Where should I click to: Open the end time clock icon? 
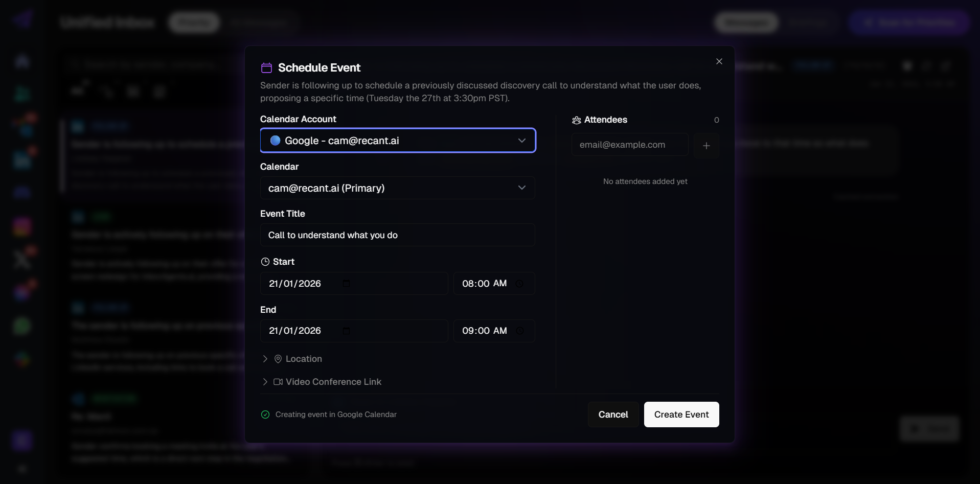click(520, 331)
